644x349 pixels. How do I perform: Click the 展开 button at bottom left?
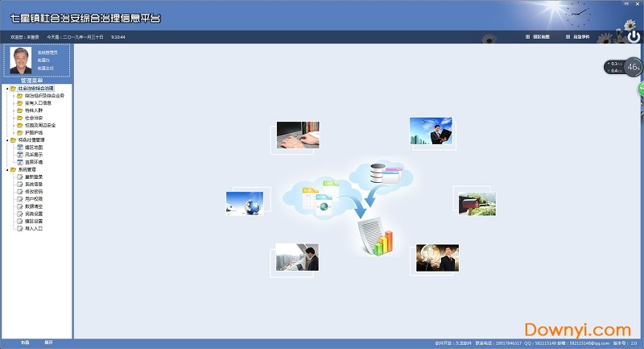[x=48, y=343]
